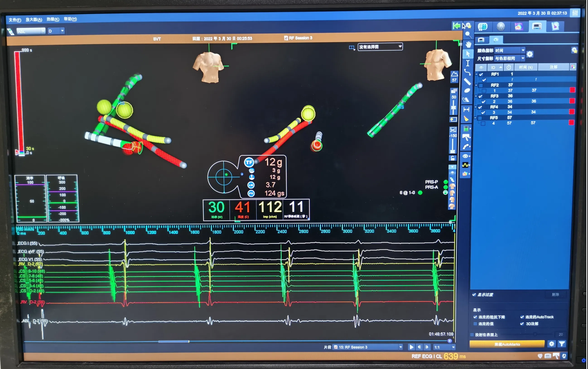Click the red color swatch on the RF2 lesion row
Screen dimensions: 588x369
coord(572,90)
